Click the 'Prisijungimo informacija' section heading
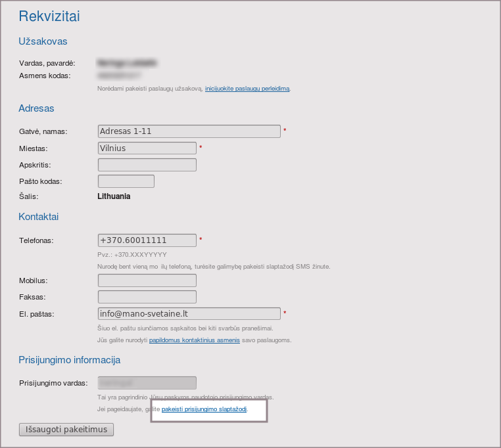The width and height of the screenshot is (501, 448). click(x=69, y=360)
